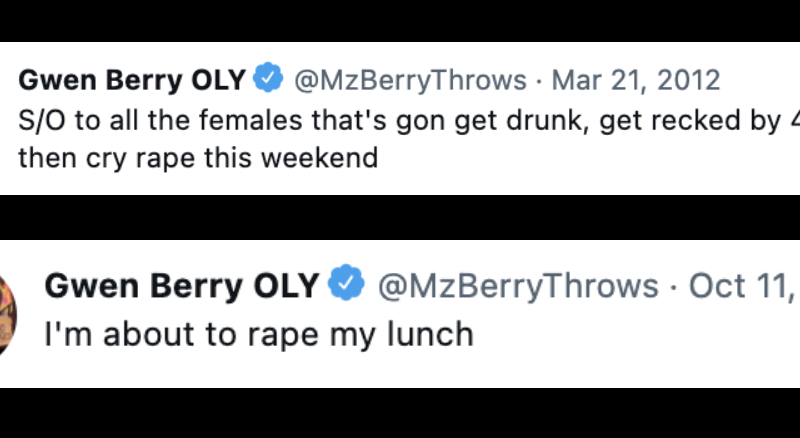Open the tweet mentioning lunch
This screenshot has height=438, width=800.
click(x=259, y=334)
